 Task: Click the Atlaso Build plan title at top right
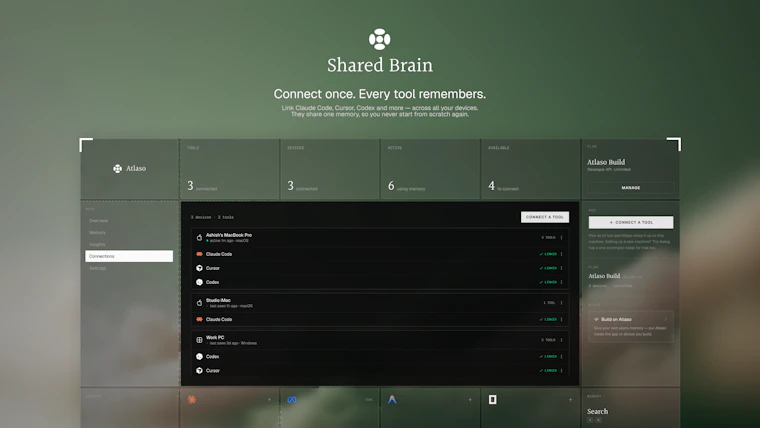(606, 162)
